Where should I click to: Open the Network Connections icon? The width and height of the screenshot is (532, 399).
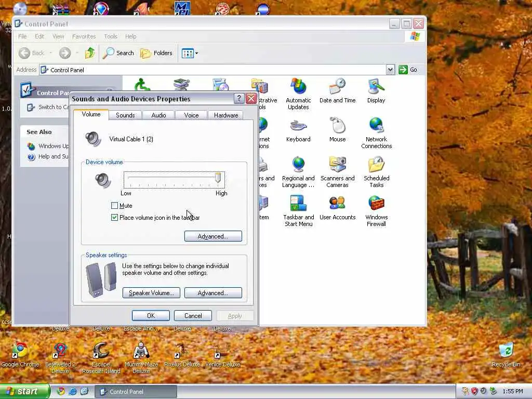[x=376, y=132]
